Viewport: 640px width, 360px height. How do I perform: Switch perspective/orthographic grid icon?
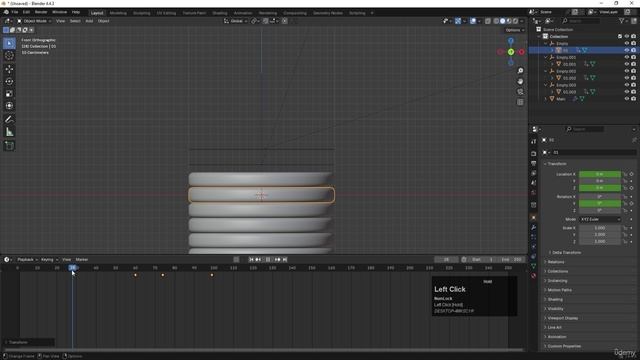(x=520, y=102)
